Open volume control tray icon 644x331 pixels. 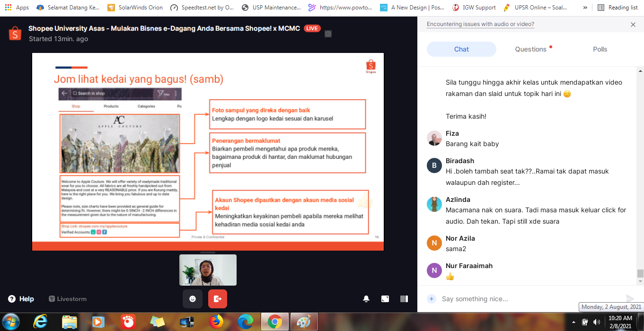[x=597, y=322]
